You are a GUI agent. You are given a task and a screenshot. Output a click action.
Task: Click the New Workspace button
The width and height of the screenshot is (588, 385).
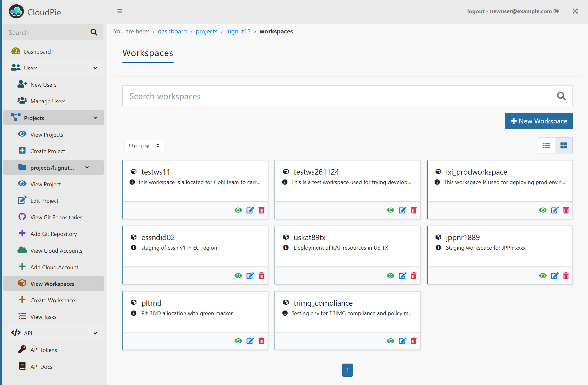pyautogui.click(x=538, y=121)
